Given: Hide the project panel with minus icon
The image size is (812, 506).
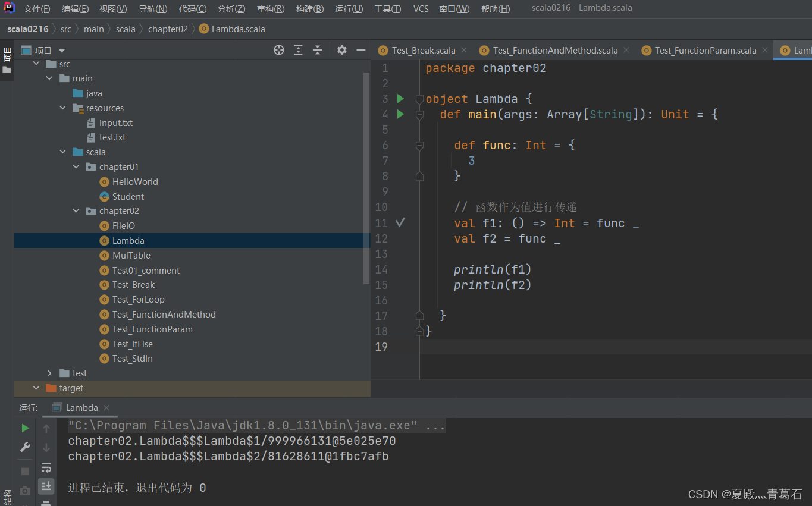Looking at the screenshot, I should [x=360, y=50].
